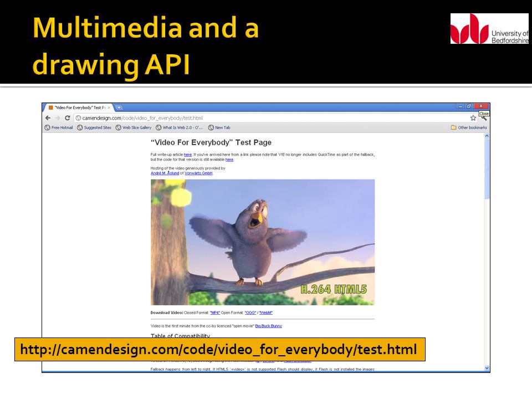Close the "Video For Everybody" tab
This screenshot has width=532, height=399.
point(109,108)
